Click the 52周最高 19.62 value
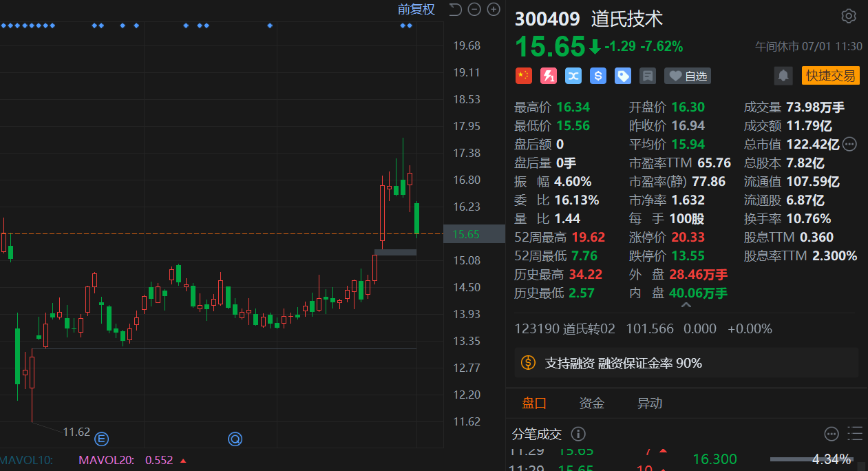 588,237
